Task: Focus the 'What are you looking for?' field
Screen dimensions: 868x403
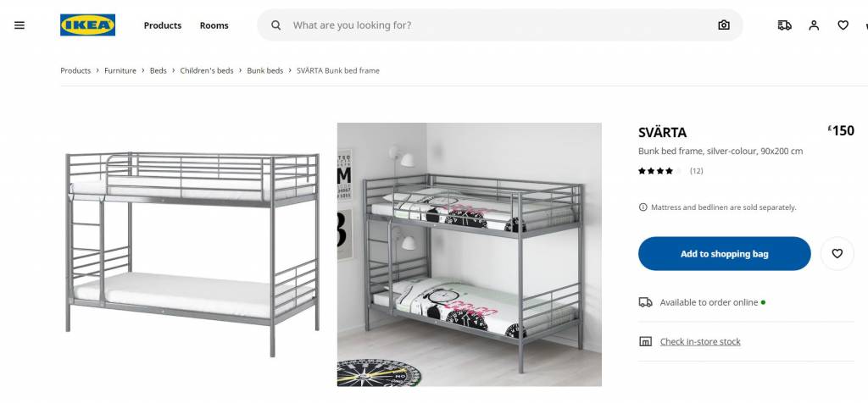Action: 500,25
